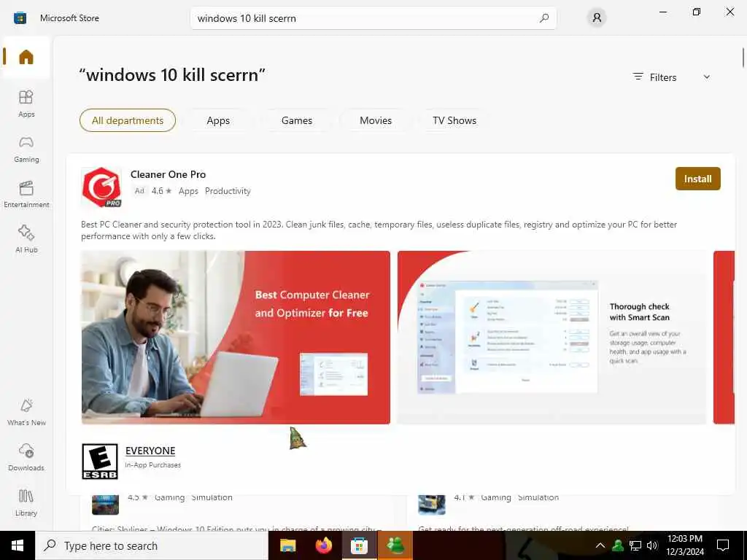Image resolution: width=747 pixels, height=560 pixels.
Task: Open the Entertainment section in sidebar
Action: pyautogui.click(x=26, y=194)
